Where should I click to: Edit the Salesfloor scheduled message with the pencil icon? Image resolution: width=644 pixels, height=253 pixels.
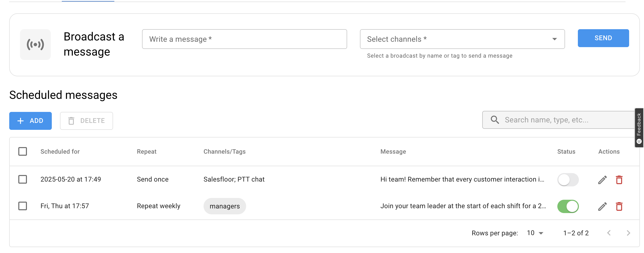(602, 180)
